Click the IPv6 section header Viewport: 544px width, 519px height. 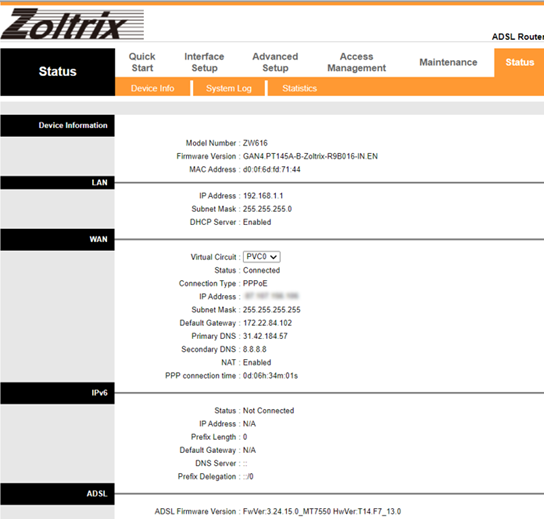coord(58,393)
